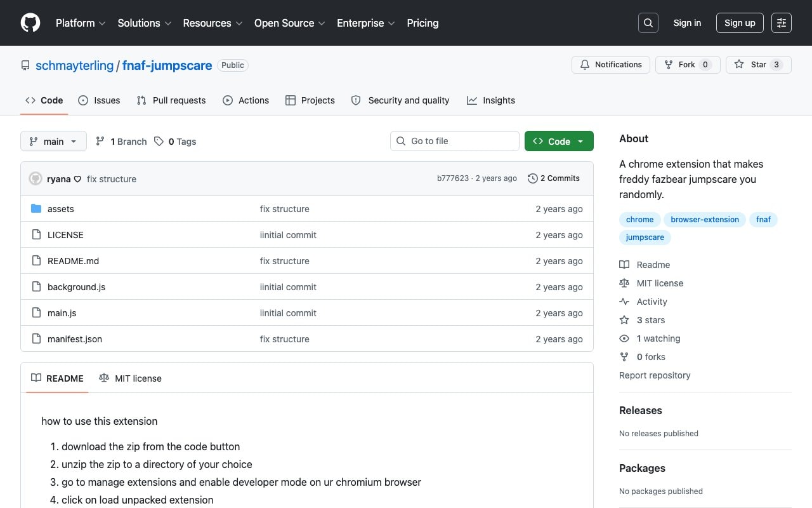This screenshot has width=812, height=508.
Task: Open commit history via clock icon
Action: tap(533, 178)
